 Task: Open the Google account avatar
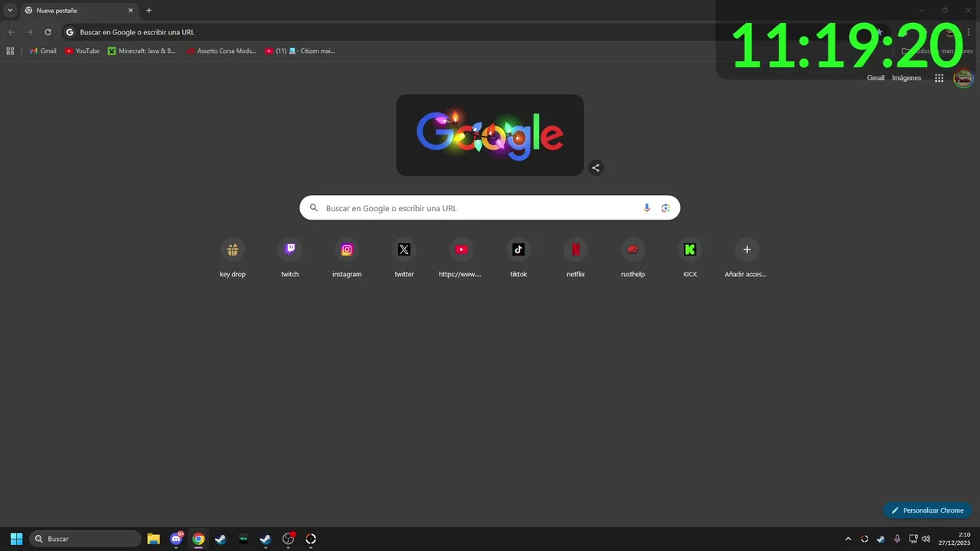tap(963, 78)
